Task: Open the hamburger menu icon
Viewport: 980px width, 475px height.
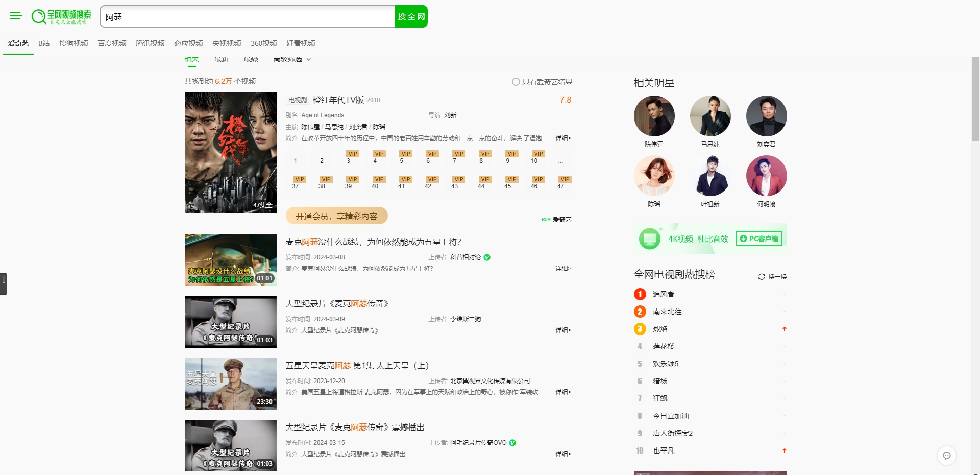Action: point(16,16)
